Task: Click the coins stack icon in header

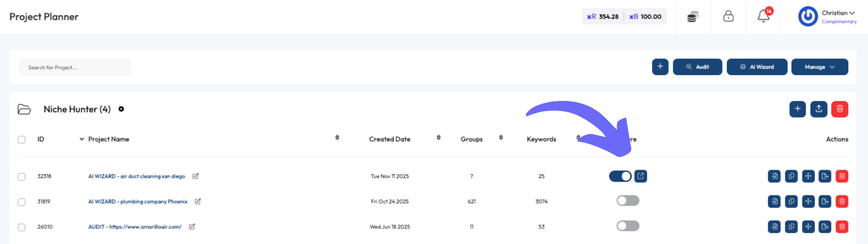Action: click(693, 17)
